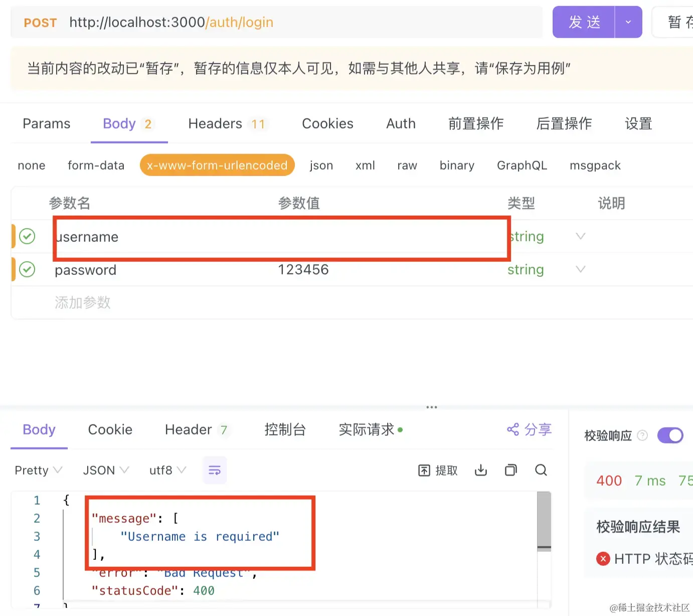The width and height of the screenshot is (693, 616).
Task: Open the 后置操作 tab
Action: 564,123
